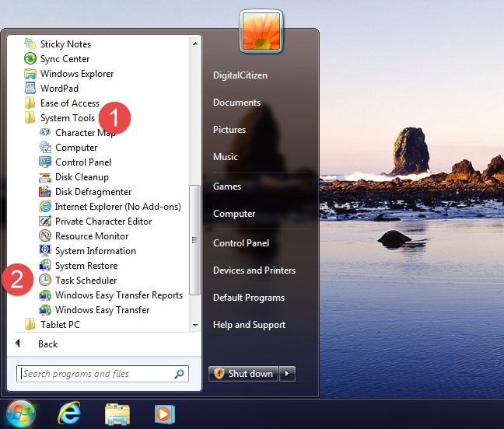Launch Windows Explorer from its icon

[x=30, y=74]
